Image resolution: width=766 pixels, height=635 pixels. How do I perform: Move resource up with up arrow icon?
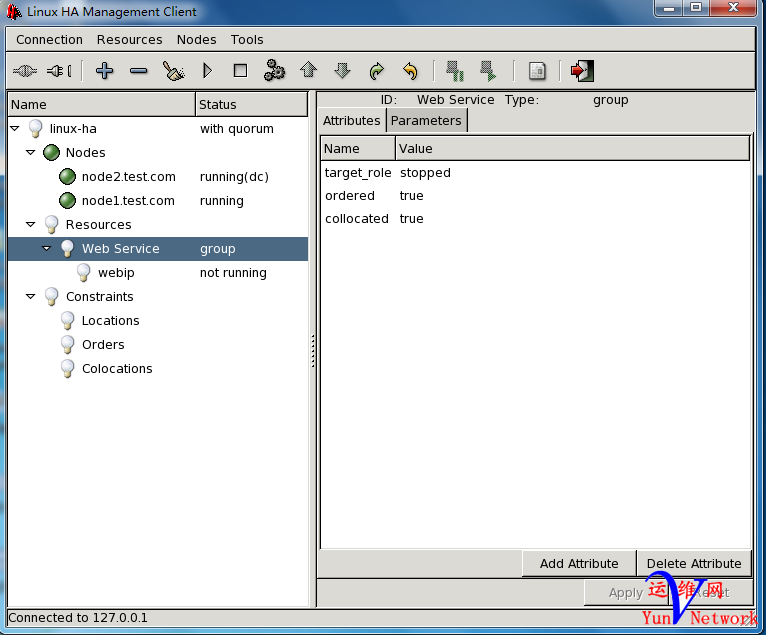click(x=309, y=70)
